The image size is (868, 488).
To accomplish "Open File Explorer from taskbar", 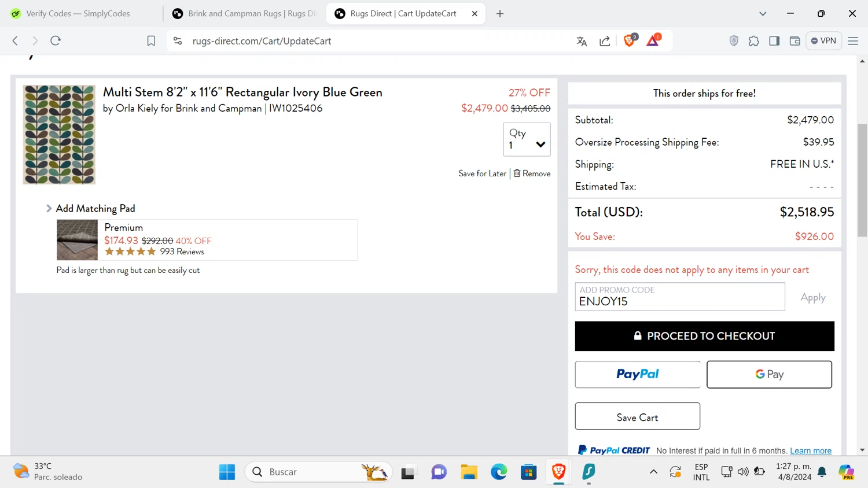I will (469, 472).
